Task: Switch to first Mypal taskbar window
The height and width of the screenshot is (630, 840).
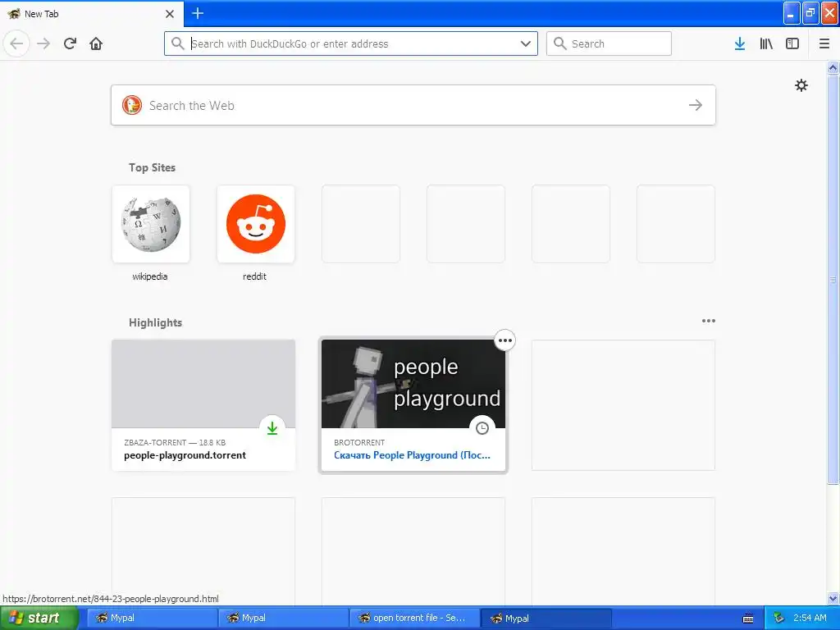Action: 152,618
